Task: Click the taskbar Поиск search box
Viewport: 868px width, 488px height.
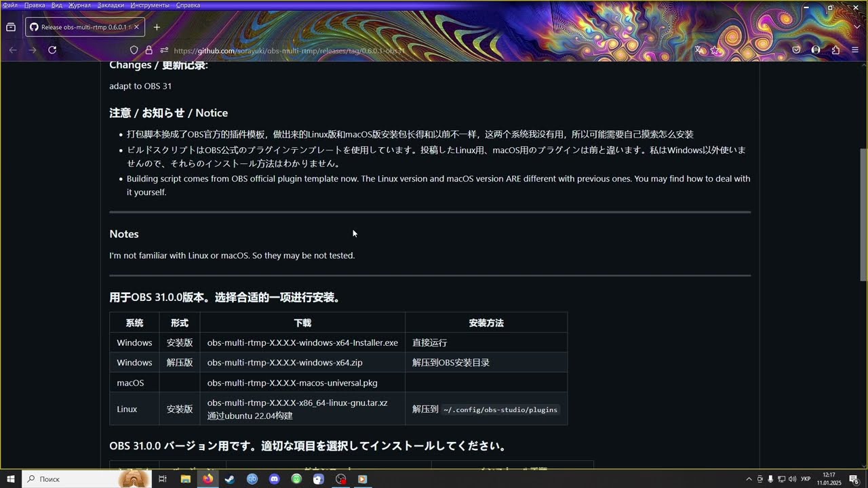Action: coord(87,479)
